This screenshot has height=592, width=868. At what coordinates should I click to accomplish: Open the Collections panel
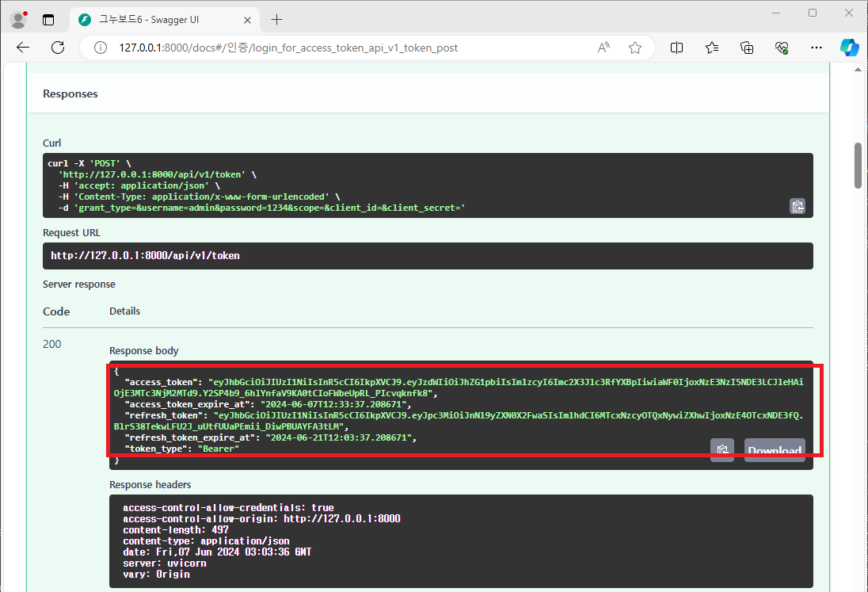pos(747,48)
